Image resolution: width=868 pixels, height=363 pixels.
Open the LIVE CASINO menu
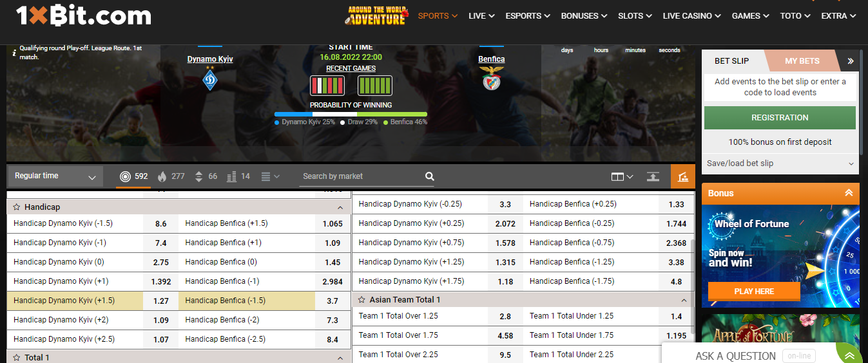coord(691,16)
